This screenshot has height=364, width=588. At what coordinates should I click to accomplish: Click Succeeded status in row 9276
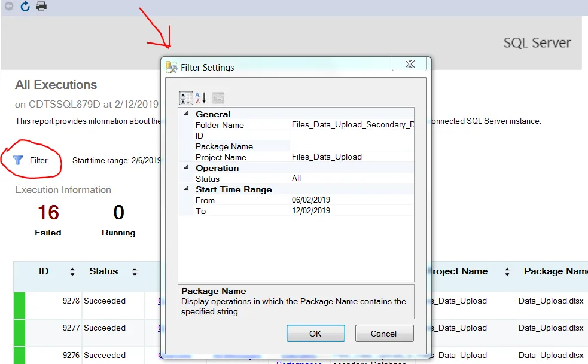tap(105, 355)
